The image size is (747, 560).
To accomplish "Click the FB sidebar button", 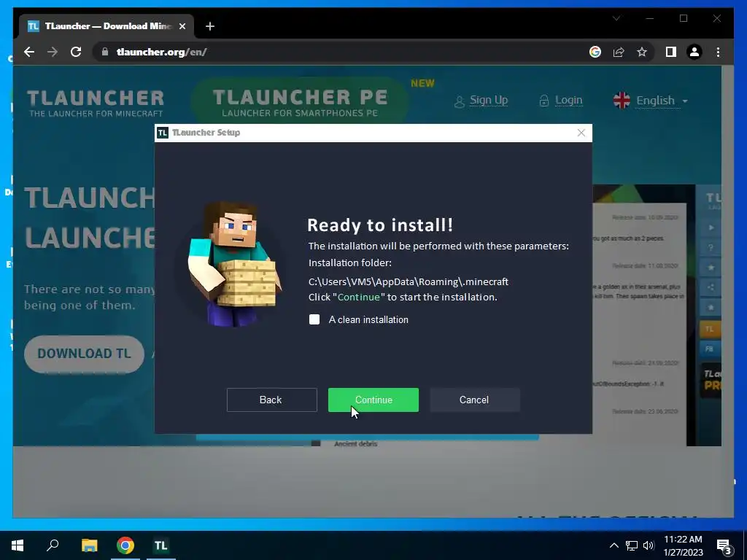I will 710,349.
